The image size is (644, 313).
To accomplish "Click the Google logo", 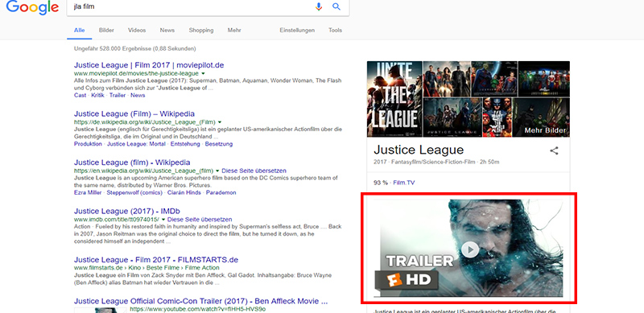I will tap(32, 7).
